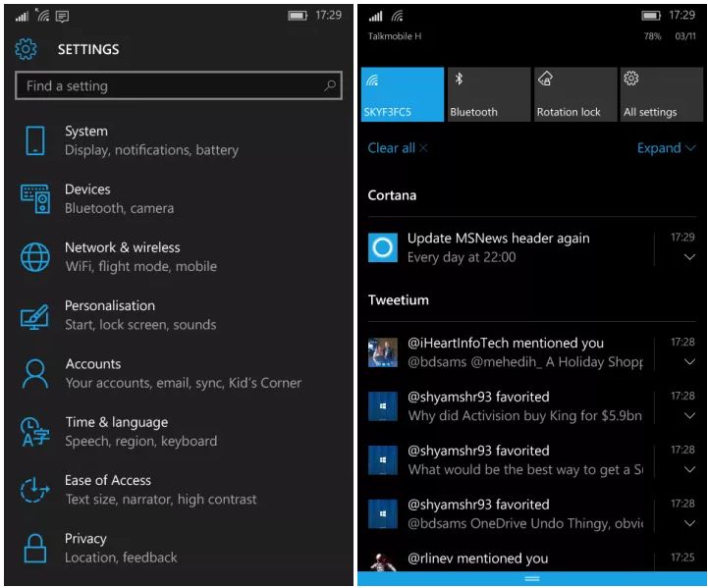
Task: Expand the Activision tweet notification chevron
Action: tap(689, 415)
